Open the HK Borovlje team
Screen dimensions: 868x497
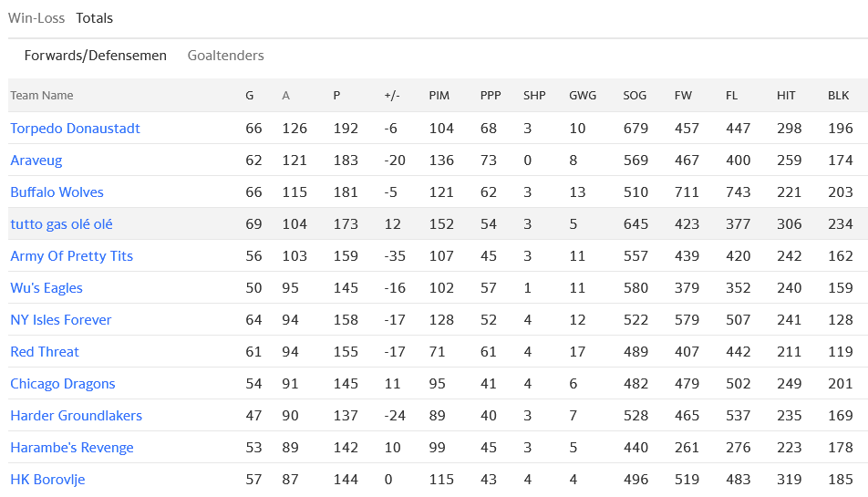coord(47,480)
